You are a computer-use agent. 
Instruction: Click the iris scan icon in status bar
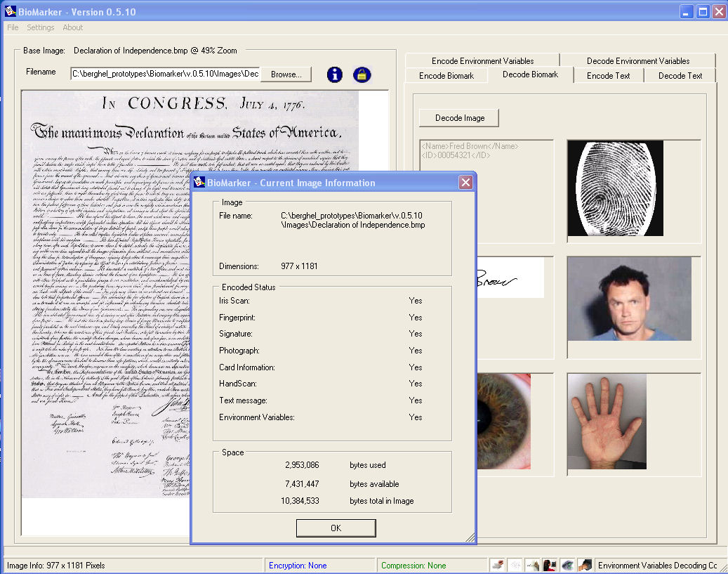pos(567,565)
